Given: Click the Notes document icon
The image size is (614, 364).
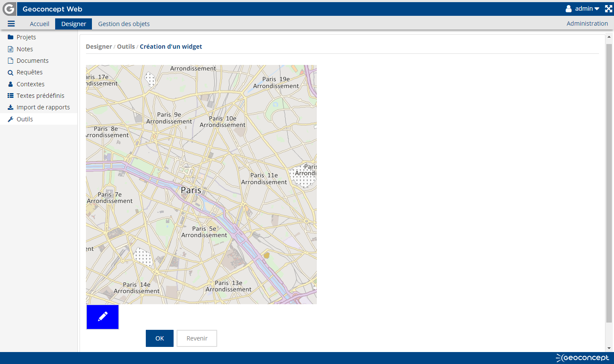Looking at the screenshot, I should pyautogui.click(x=11, y=49).
